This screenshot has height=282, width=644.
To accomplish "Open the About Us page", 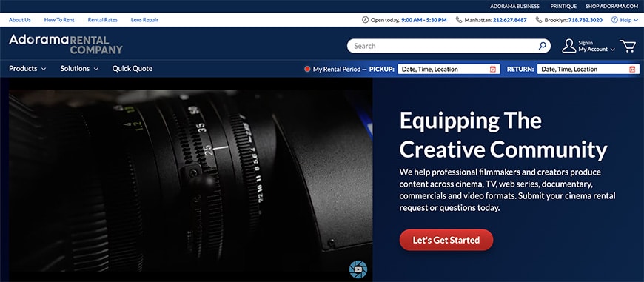I will [x=20, y=20].
